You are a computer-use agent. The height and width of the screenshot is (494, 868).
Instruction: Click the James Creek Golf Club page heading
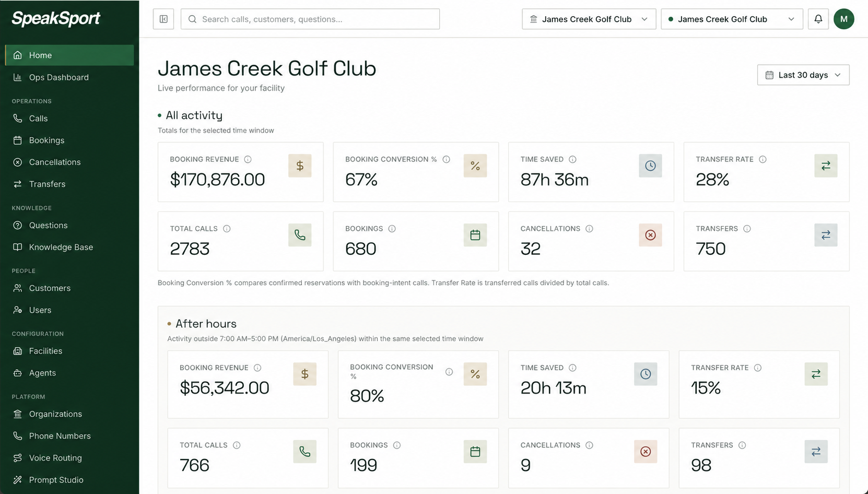(267, 68)
